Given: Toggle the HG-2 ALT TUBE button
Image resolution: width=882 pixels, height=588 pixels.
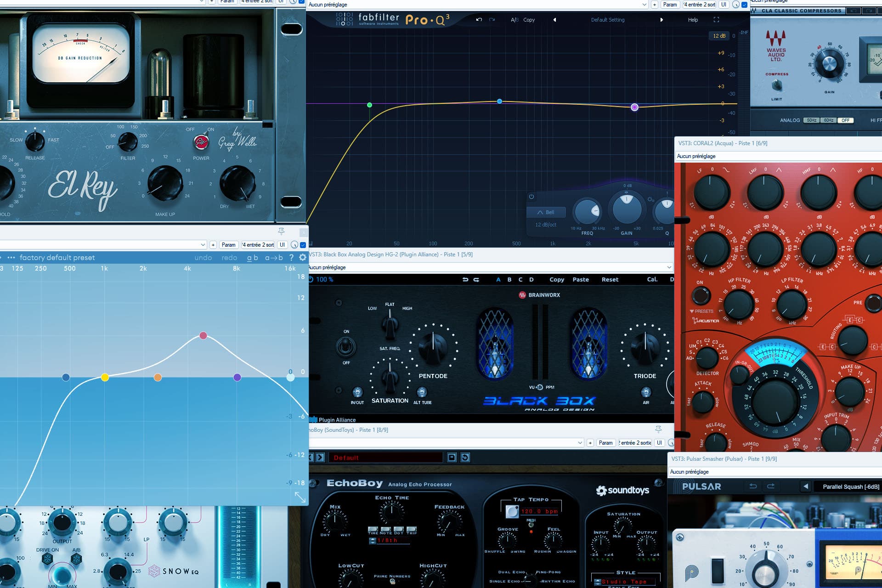Looking at the screenshot, I should tap(422, 392).
